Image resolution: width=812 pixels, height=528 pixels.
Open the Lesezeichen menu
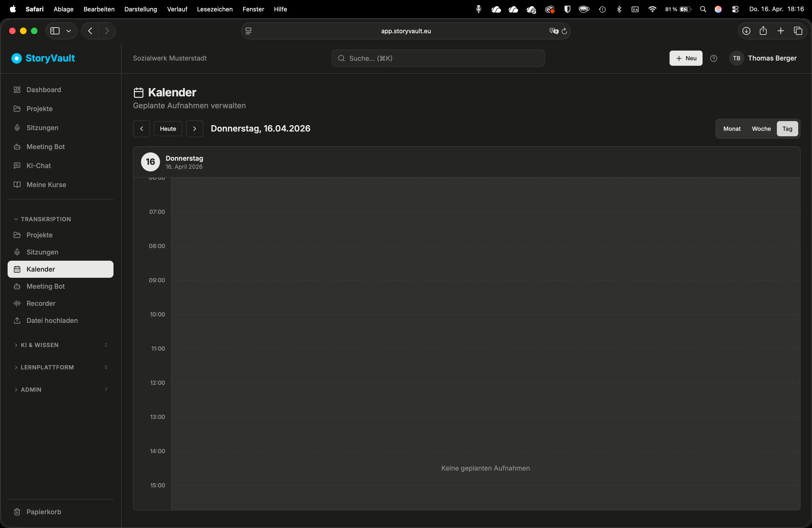click(x=215, y=9)
